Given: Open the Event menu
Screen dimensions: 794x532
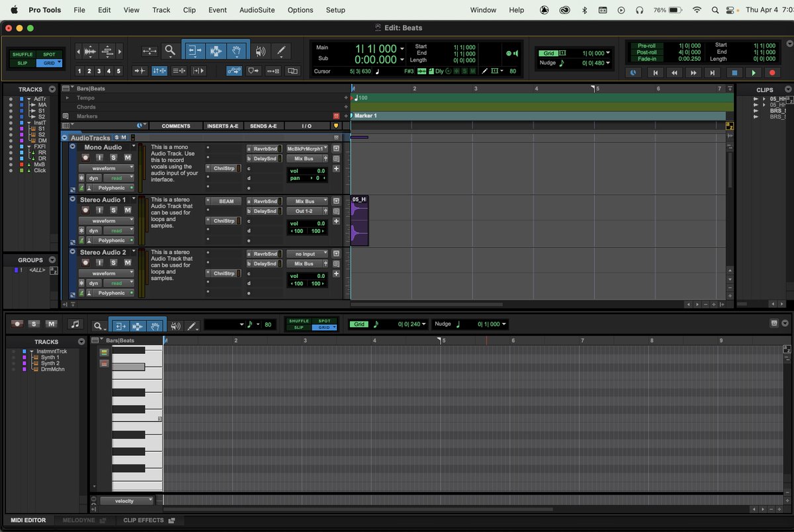Looking at the screenshot, I should click(217, 10).
